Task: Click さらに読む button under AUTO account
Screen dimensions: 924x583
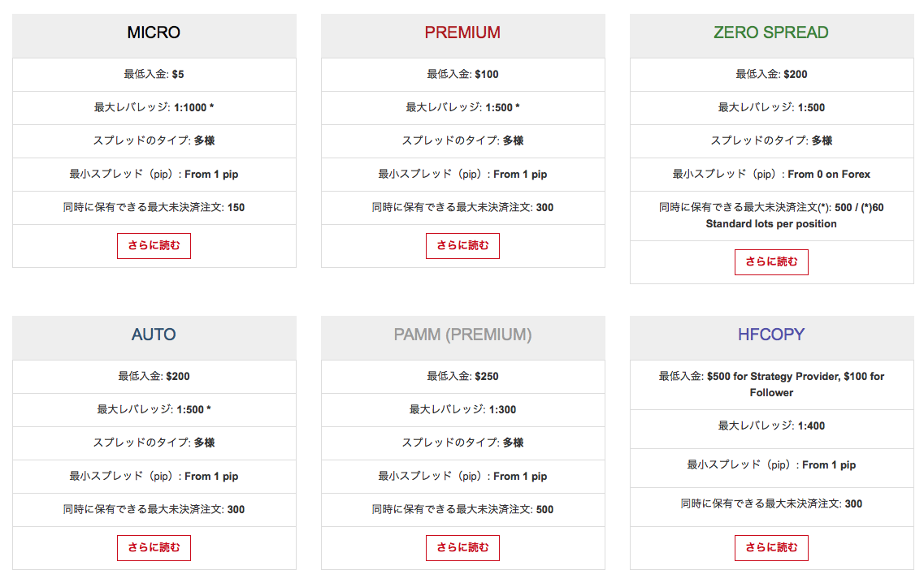Action: [154, 547]
